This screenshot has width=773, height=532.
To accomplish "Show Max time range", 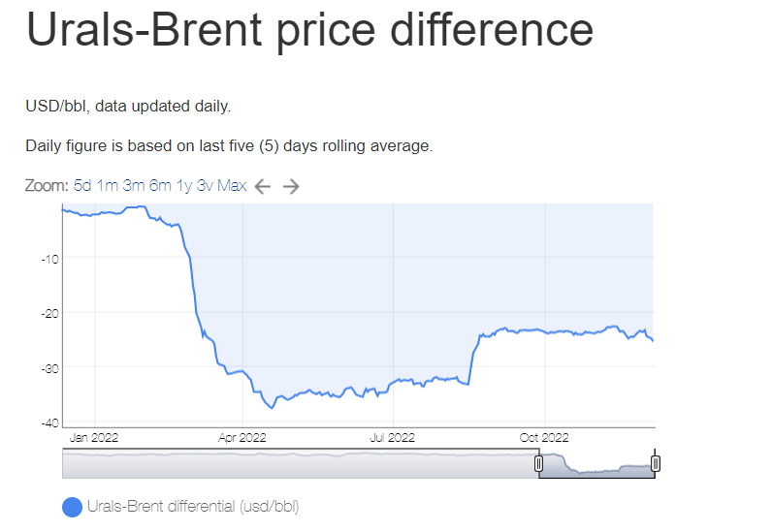I will click(x=232, y=186).
